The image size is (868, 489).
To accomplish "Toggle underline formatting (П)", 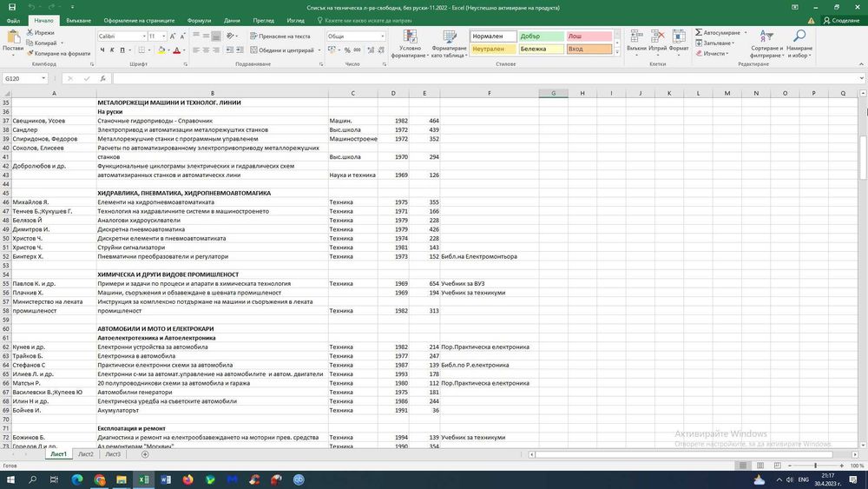I will click(x=122, y=50).
